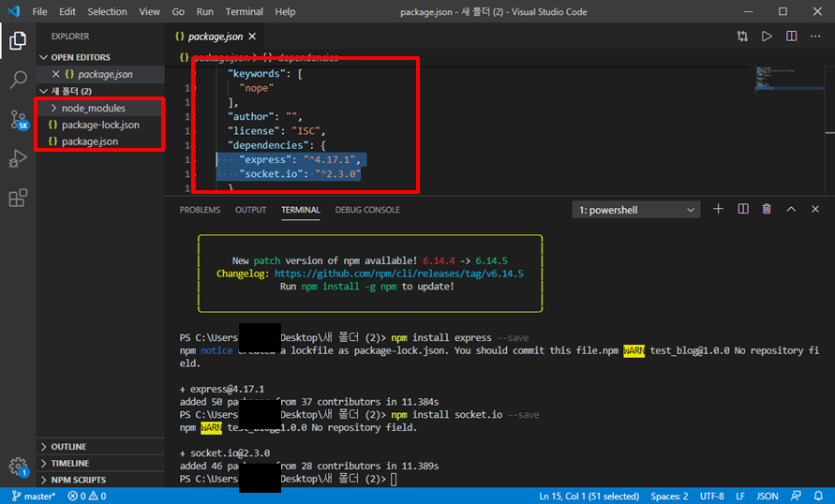Image resolution: width=835 pixels, height=504 pixels.
Task: Open the Source Control view
Action: click(x=18, y=120)
